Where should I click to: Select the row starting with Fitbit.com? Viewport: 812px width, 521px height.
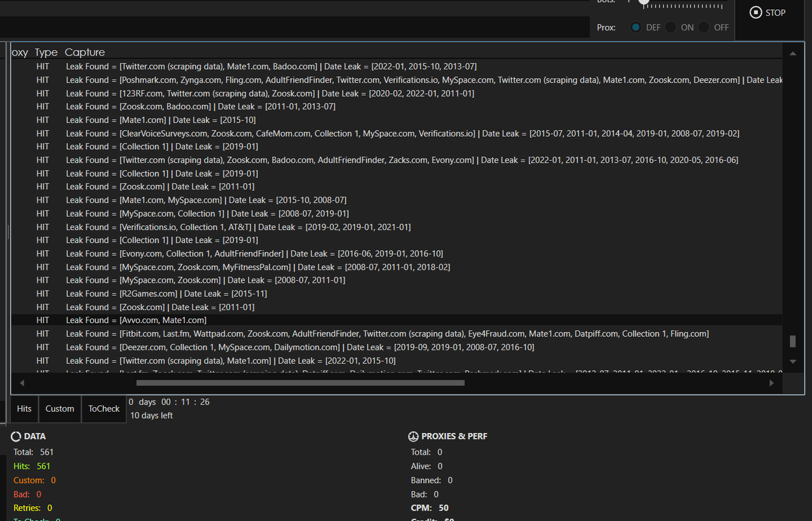pos(397,333)
